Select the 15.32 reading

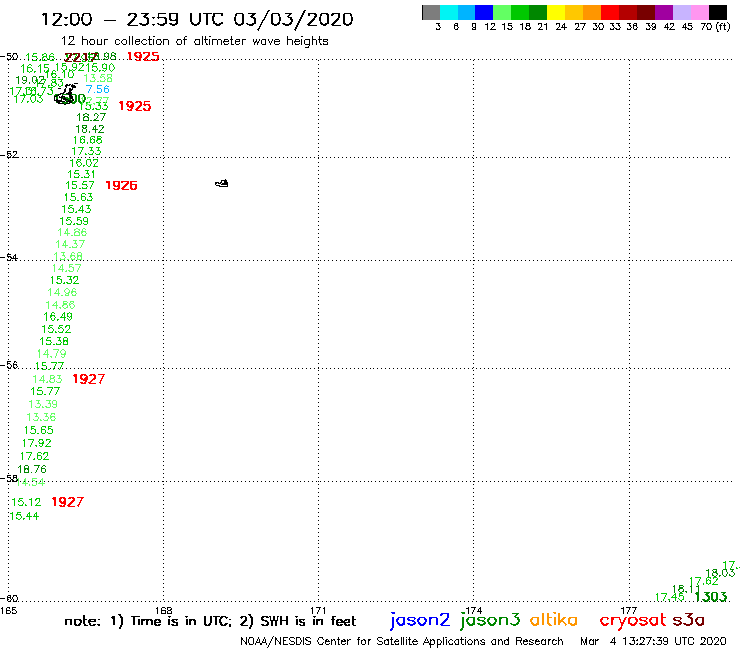[x=64, y=280]
